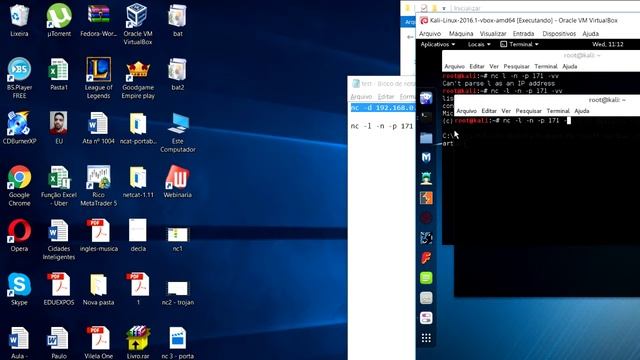This screenshot has height=360, width=640.
Task: Select the Opera browser desktop icon
Action: pos(19,235)
